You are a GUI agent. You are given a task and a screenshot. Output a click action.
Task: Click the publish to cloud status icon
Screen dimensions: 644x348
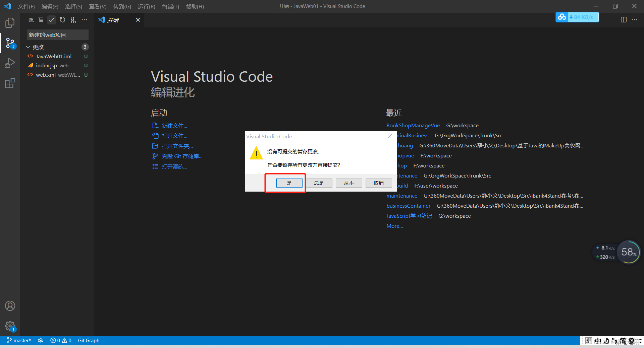click(x=41, y=340)
